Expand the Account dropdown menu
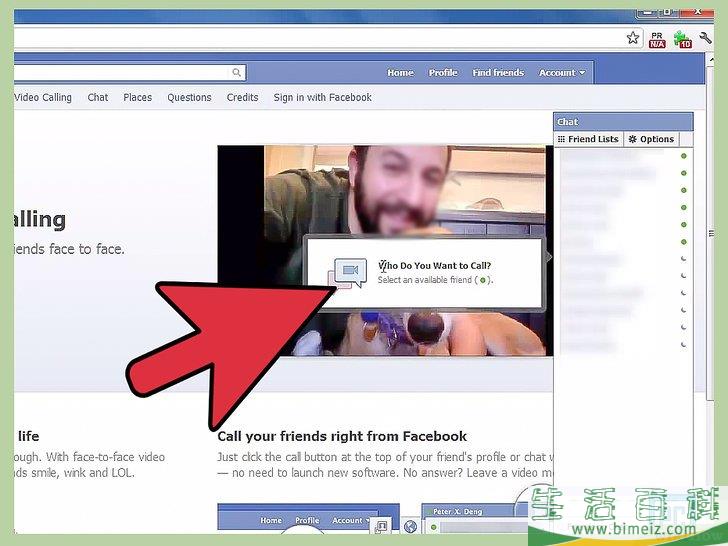 [562, 73]
